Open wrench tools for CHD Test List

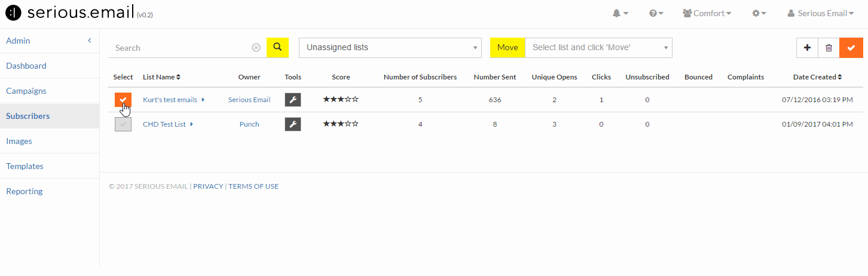[x=293, y=124]
